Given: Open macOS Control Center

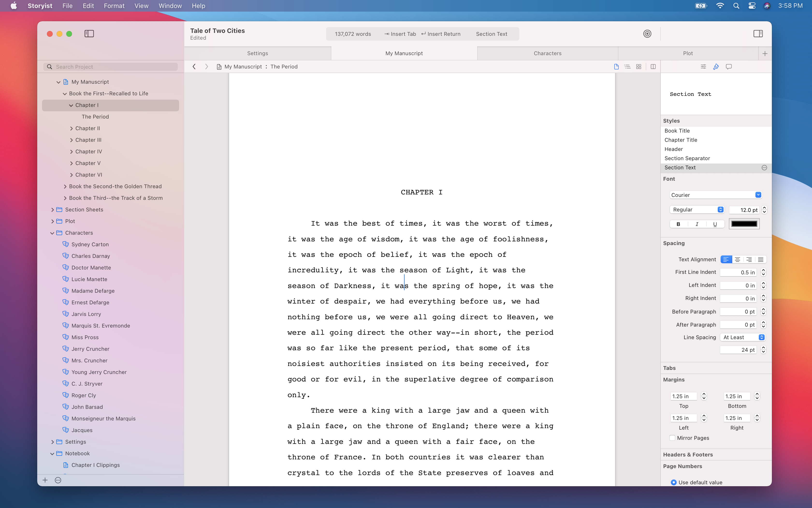Looking at the screenshot, I should click(752, 6).
